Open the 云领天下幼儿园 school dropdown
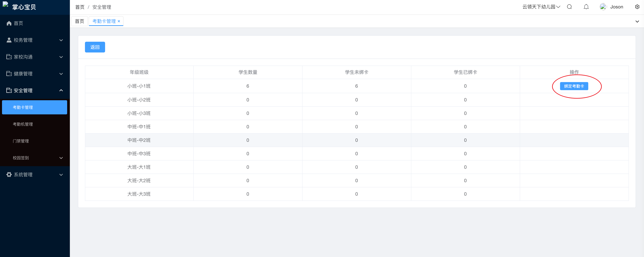Screen dimensions: 644x257 click(541, 7)
